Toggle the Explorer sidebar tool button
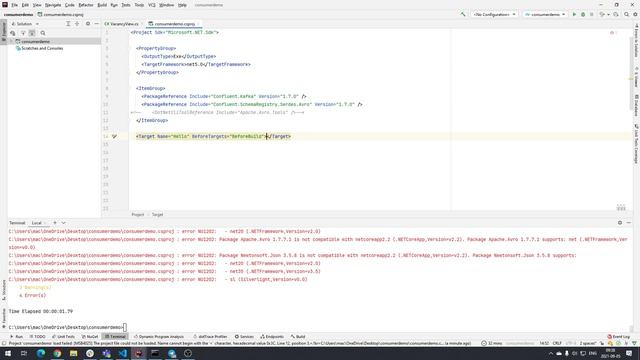The height and width of the screenshot is (360, 640). pos(4,31)
